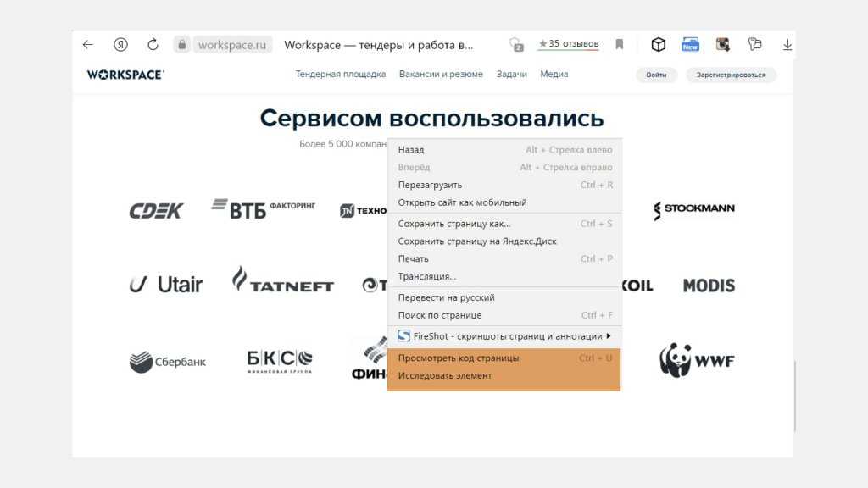The width and height of the screenshot is (868, 488).
Task: Open the Yandex home button
Action: click(120, 44)
